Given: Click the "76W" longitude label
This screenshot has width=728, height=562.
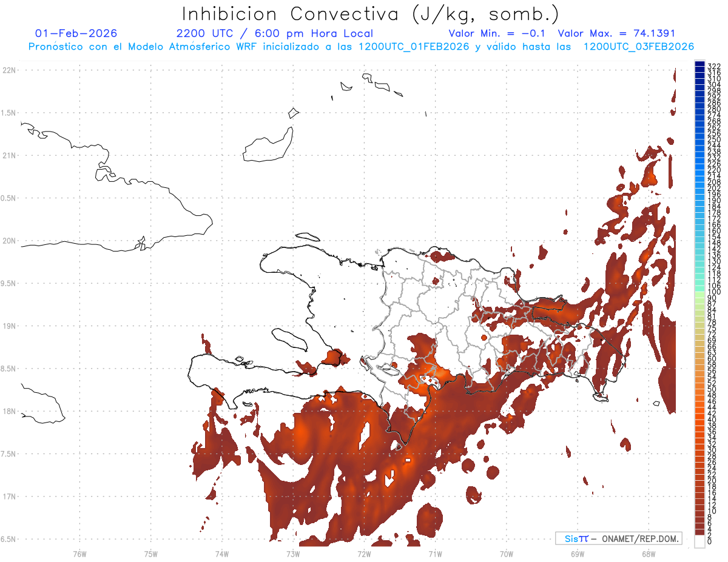Looking at the screenshot, I should pos(80,554).
